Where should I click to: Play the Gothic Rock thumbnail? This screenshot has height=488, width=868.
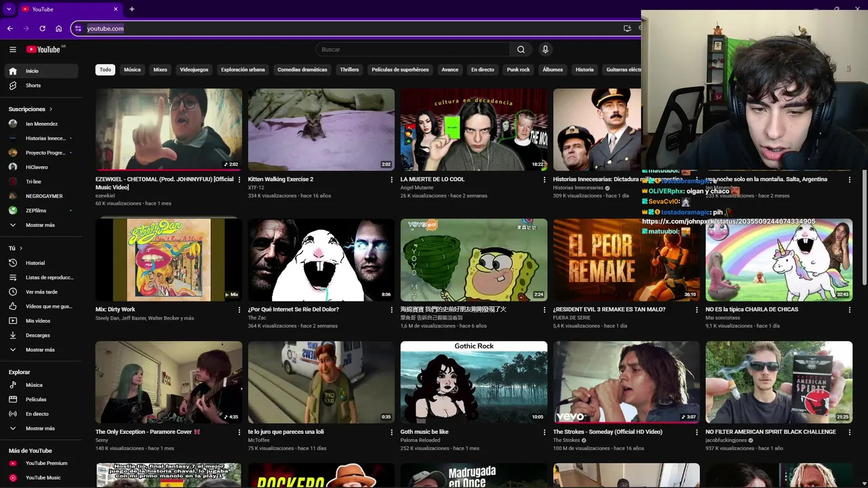[x=474, y=382]
